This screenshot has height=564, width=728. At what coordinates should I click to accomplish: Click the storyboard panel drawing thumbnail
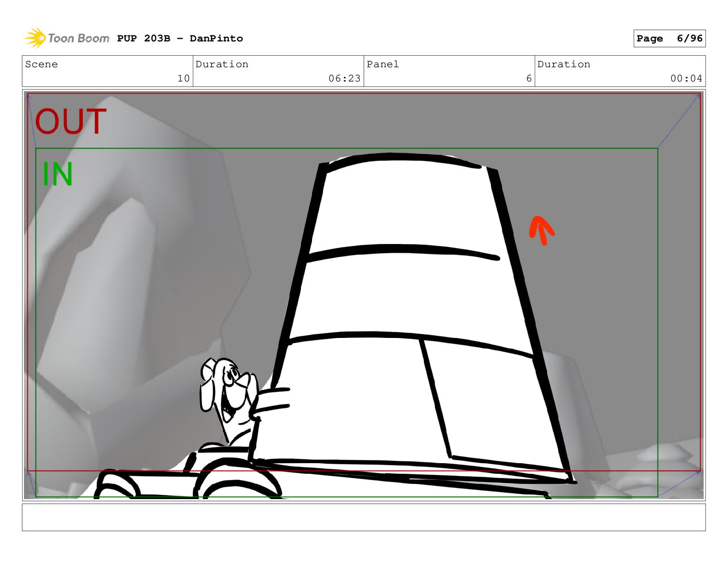tap(364, 295)
